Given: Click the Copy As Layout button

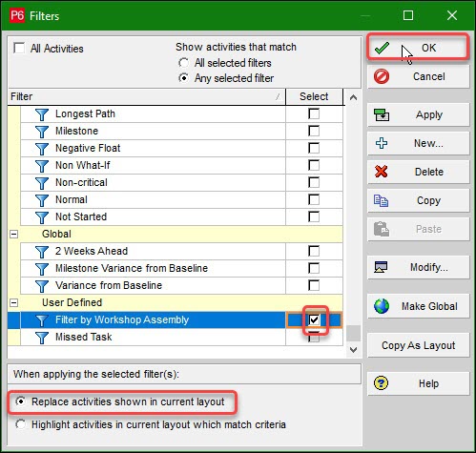Looking at the screenshot, I should point(419,345).
